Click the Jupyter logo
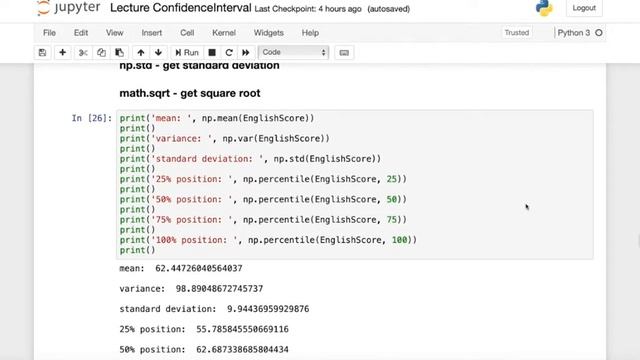640x360 pixels. [x=68, y=7]
